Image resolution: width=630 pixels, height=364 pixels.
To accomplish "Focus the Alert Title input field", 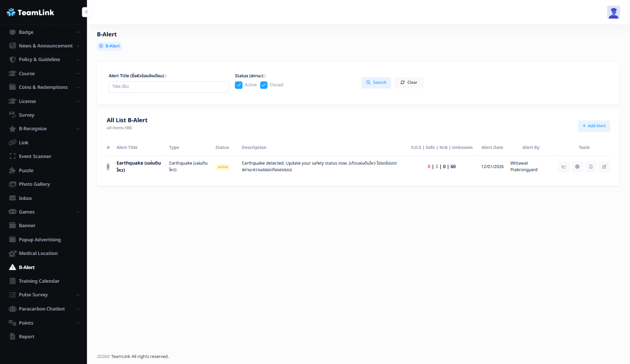I will [x=169, y=87].
